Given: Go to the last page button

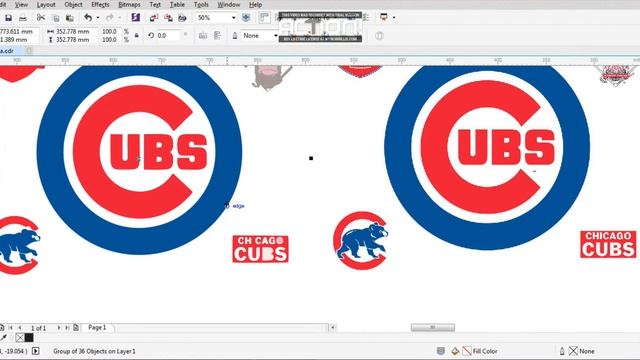Looking at the screenshot, I should pyautogui.click(x=67, y=327).
